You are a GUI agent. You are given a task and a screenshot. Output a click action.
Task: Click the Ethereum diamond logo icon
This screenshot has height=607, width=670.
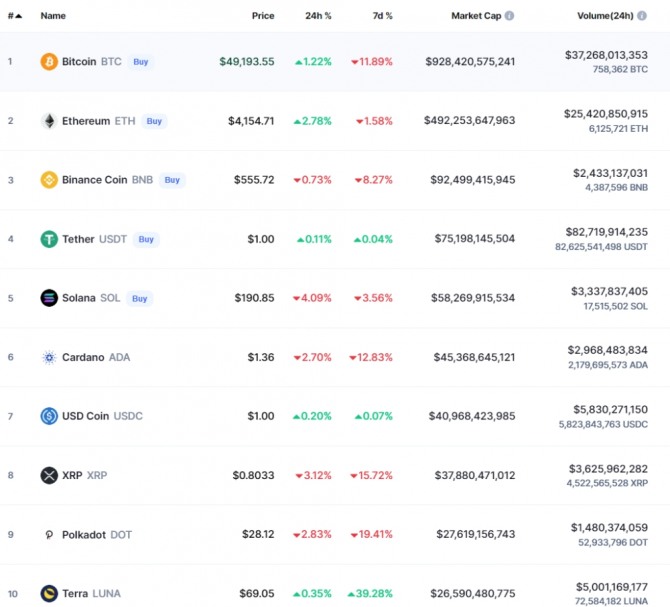(49, 121)
